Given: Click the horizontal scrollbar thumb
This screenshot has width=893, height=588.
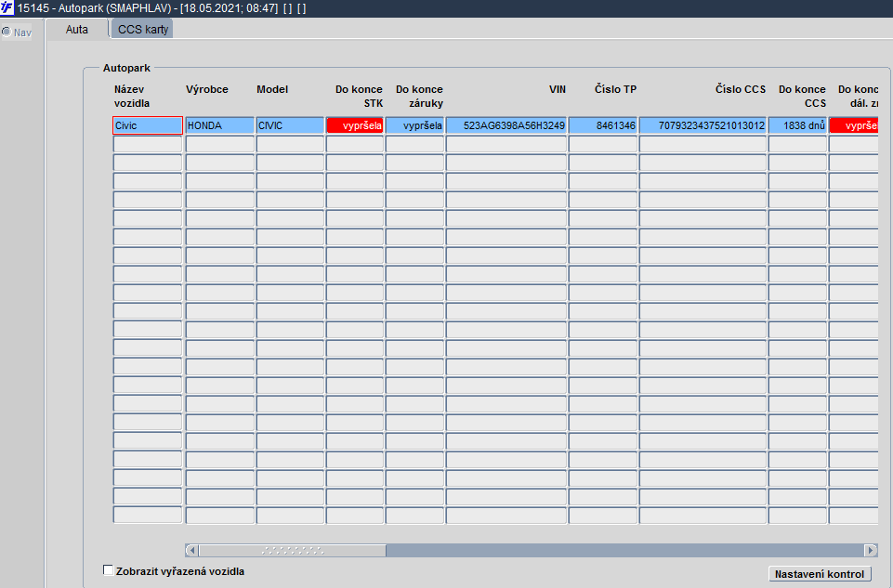Looking at the screenshot, I should [292, 550].
